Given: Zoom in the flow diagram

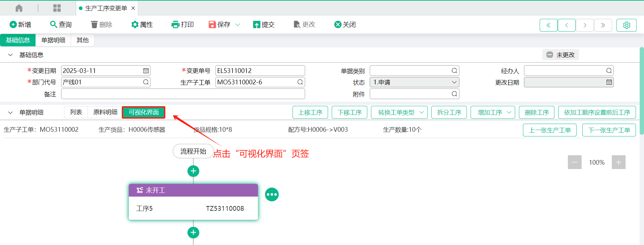Looking at the screenshot, I should (619, 162).
